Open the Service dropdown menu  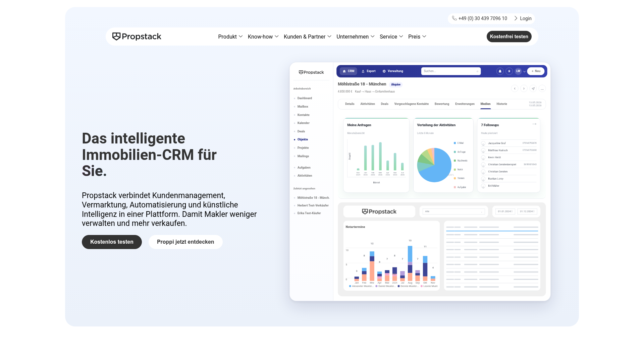391,37
